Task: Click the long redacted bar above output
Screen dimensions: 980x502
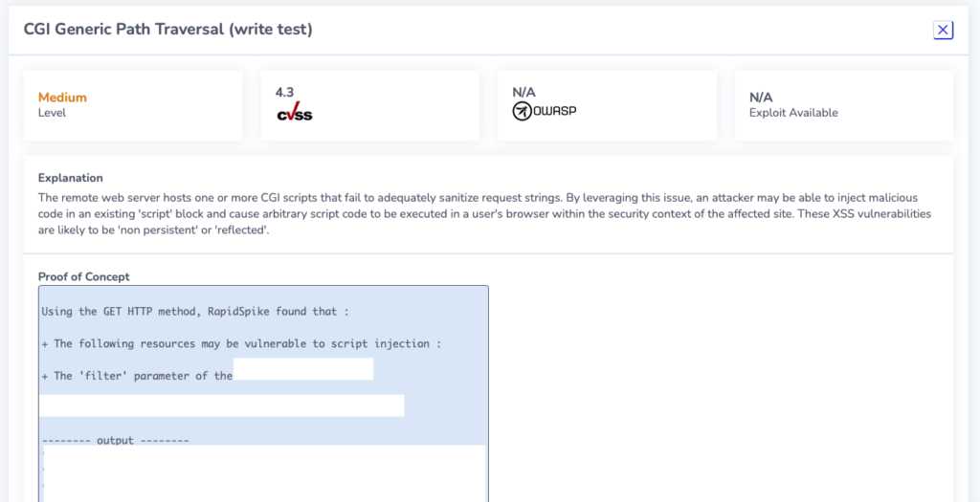Action: (221, 405)
